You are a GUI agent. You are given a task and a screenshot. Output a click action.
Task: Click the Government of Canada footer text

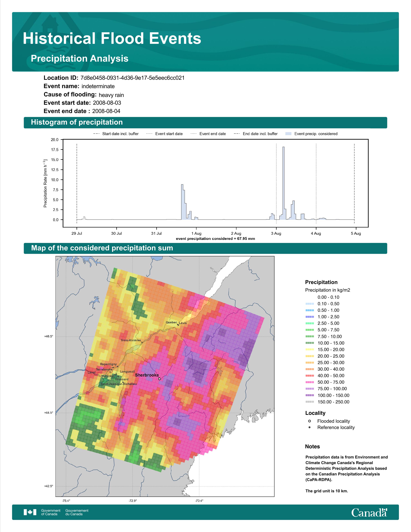[51, 512]
